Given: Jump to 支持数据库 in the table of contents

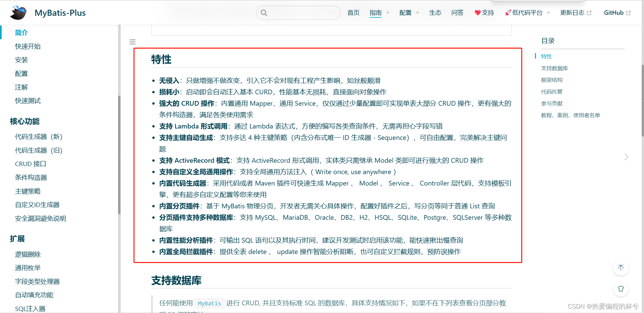Looking at the screenshot, I should 554,68.
